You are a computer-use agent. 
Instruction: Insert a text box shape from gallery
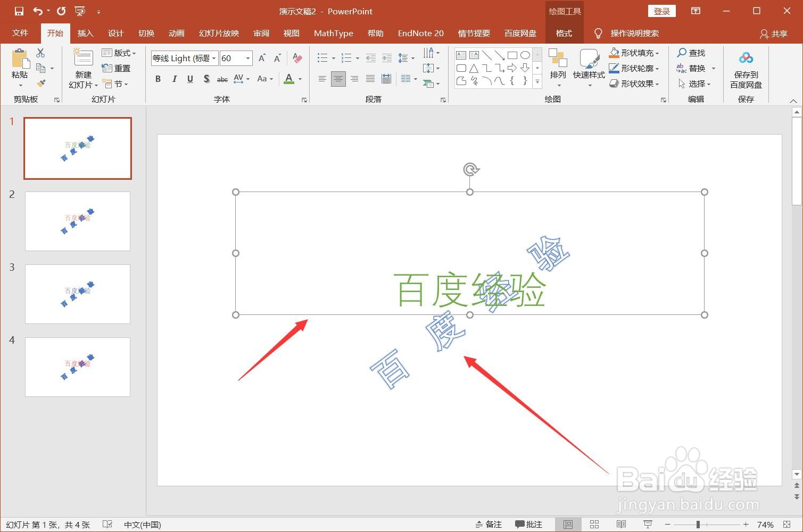[x=461, y=55]
